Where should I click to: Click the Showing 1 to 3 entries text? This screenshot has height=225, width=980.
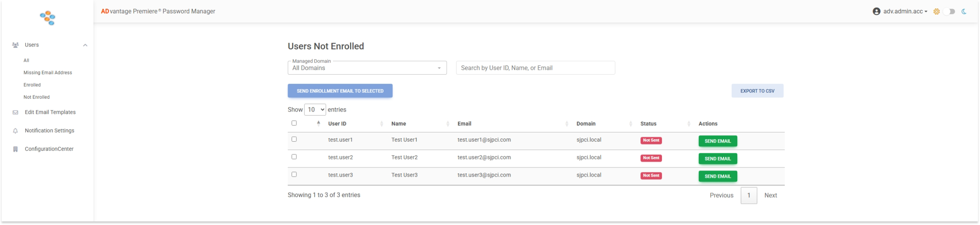pyautogui.click(x=324, y=195)
